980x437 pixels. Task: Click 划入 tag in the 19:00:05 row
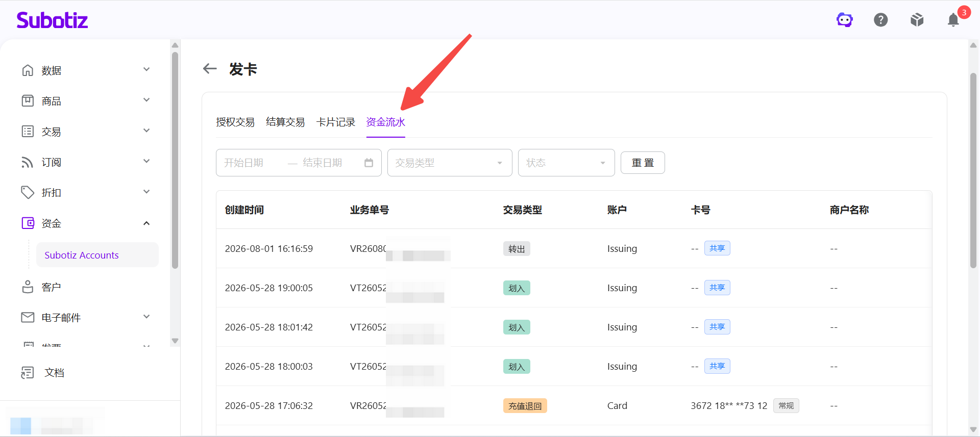pyautogui.click(x=517, y=288)
